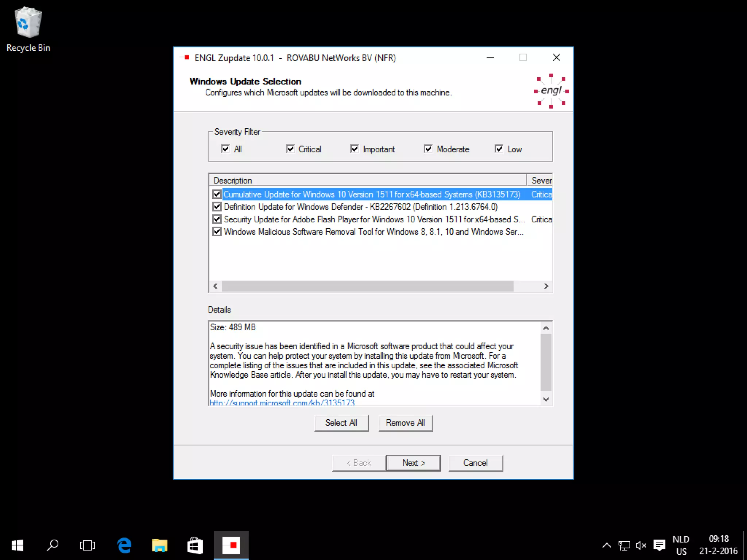Uncheck the Cumulative Update KB3135173 checkbox
Screen dimensions: 747x560
[x=217, y=194]
